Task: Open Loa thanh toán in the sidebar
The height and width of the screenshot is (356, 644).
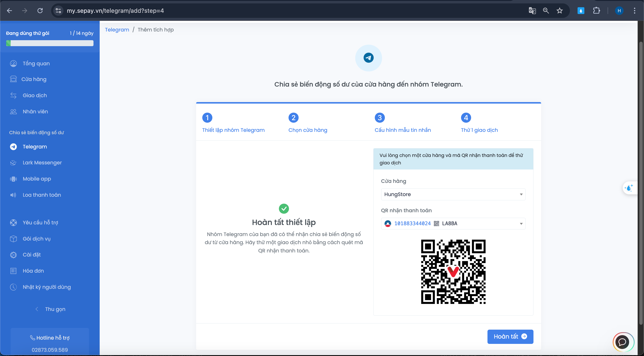Action: tap(42, 195)
